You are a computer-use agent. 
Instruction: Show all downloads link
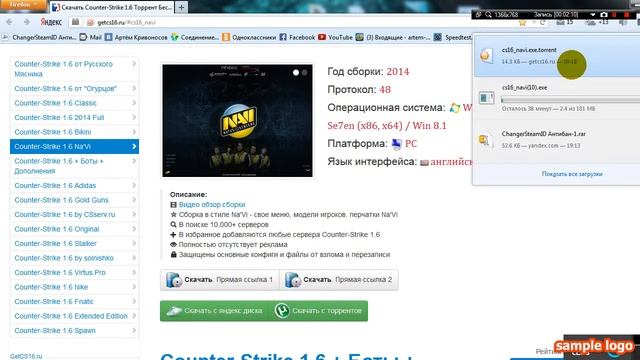(572, 174)
